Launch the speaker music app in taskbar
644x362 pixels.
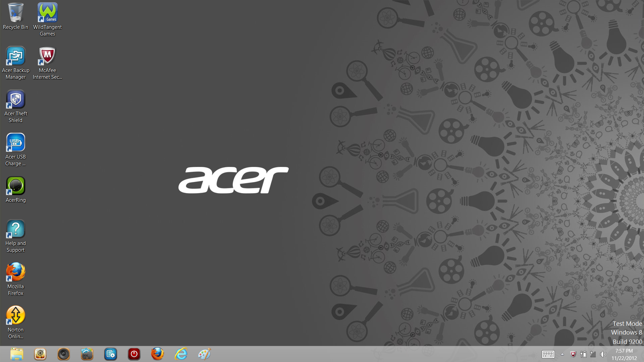coord(64,354)
